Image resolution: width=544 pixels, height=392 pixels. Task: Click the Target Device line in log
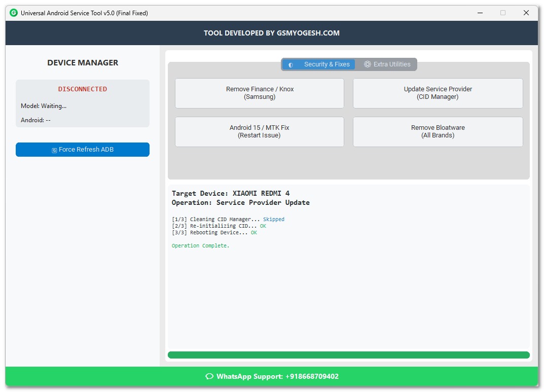pyautogui.click(x=231, y=193)
